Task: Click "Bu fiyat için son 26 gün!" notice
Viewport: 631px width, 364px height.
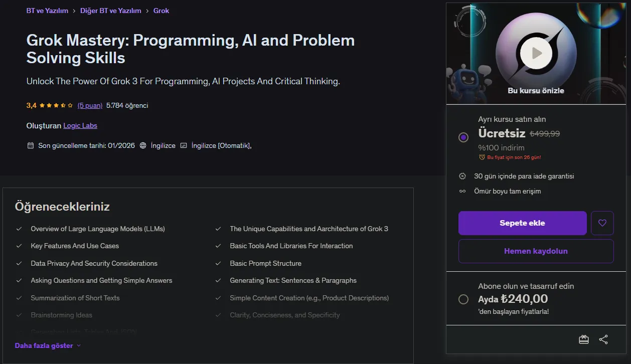Action: 514,157
